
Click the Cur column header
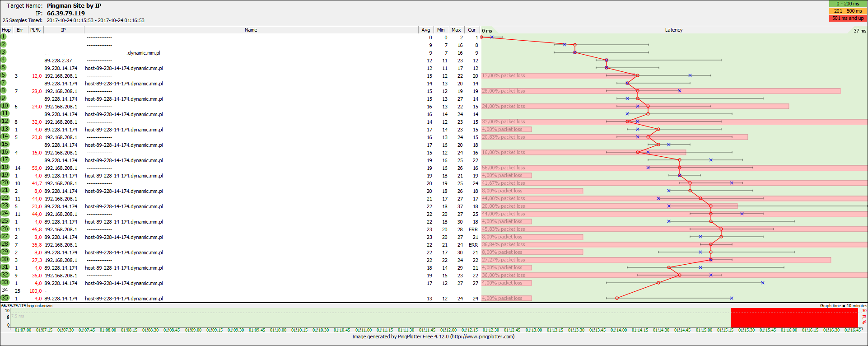point(471,30)
